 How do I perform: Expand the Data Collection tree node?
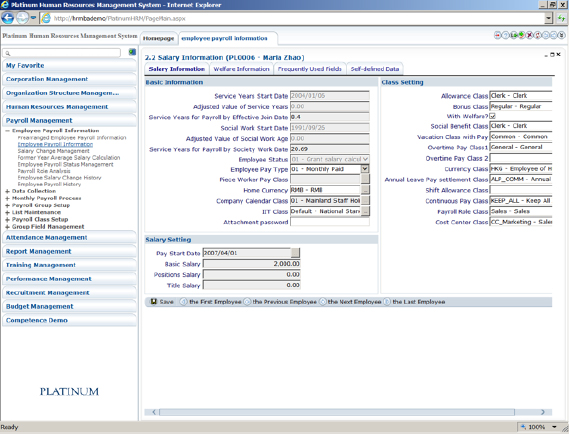(7, 191)
